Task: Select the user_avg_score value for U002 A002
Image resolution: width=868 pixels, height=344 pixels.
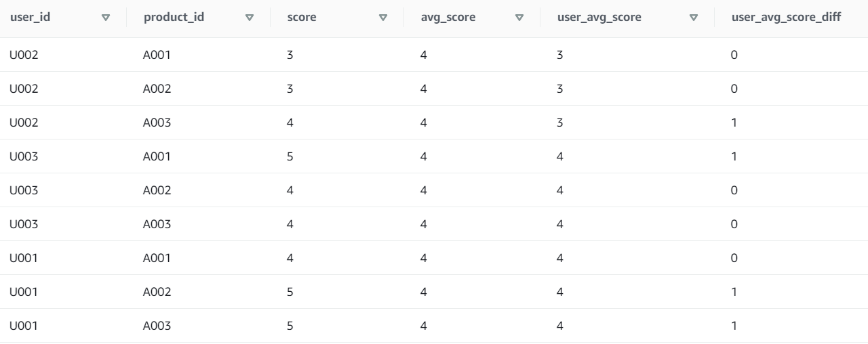Action: (559, 89)
